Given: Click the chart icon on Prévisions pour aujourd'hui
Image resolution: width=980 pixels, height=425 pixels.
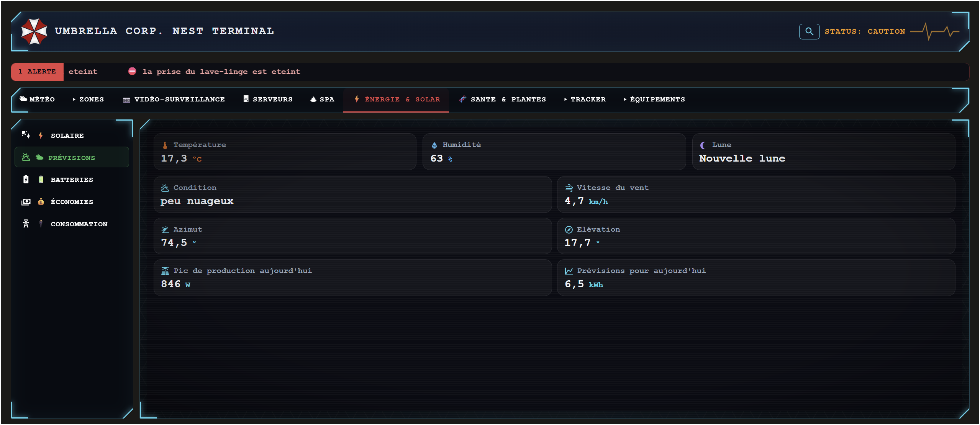Looking at the screenshot, I should pyautogui.click(x=569, y=271).
